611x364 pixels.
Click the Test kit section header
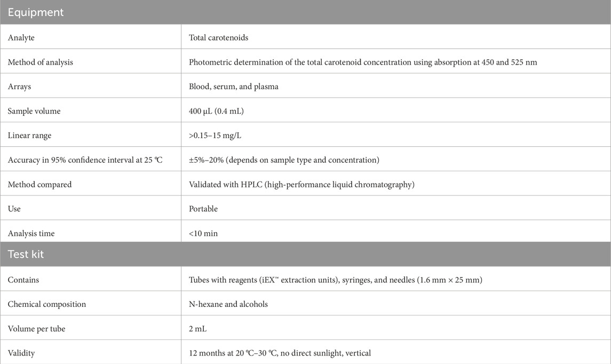point(26,254)
